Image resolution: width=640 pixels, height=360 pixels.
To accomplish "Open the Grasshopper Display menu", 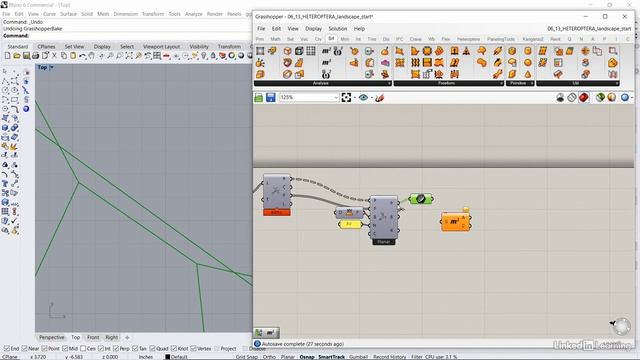I will click(x=313, y=29).
